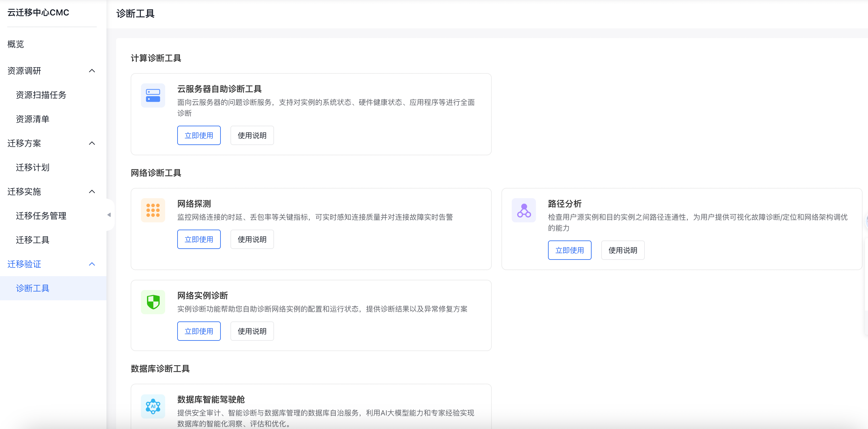868x429 pixels.
Task: Open 使用说明 for 云服务器自助诊断工具
Action: click(252, 136)
